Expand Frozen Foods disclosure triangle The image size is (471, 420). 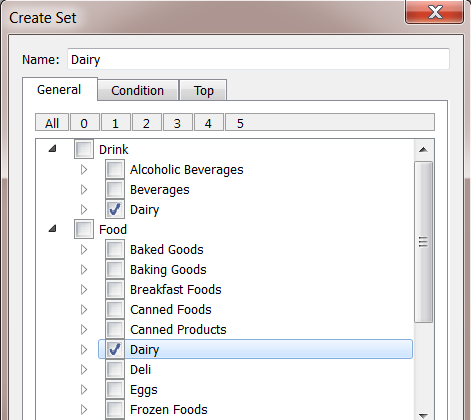click(x=84, y=409)
